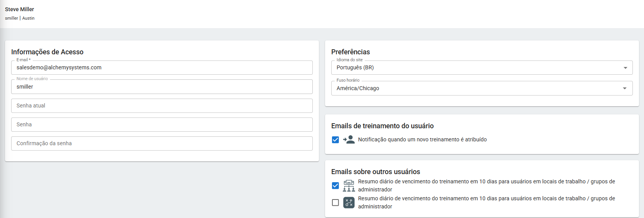Click the smiller username under the name
This screenshot has height=218, width=644.
[12, 18]
